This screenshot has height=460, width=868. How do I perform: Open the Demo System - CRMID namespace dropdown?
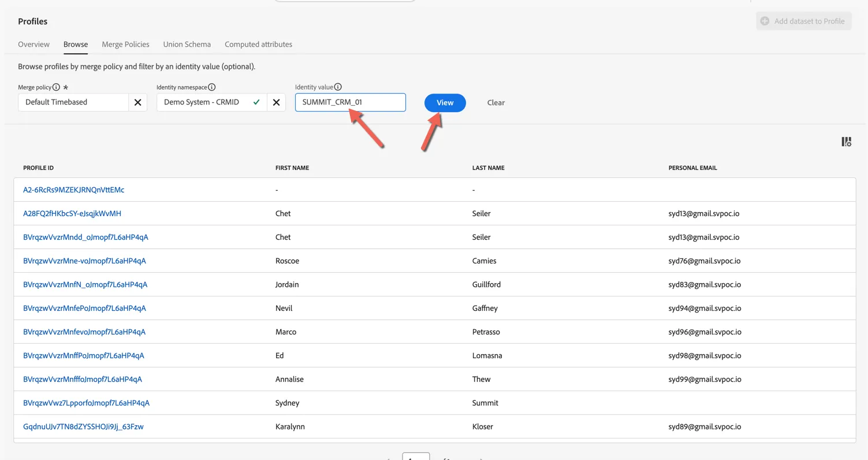click(212, 102)
